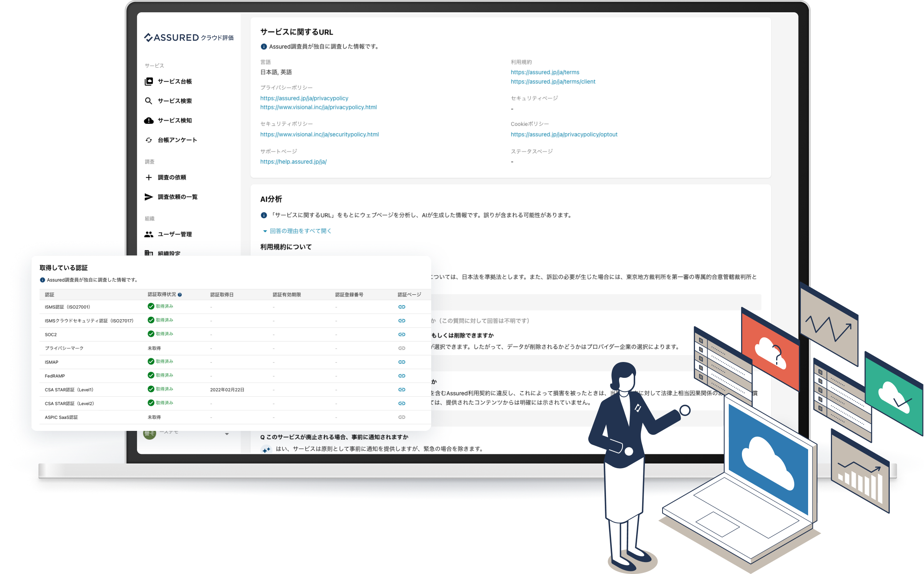The height and width of the screenshot is (574, 924).
Task: Open the SOC2 certification page link icon
Action: point(402,334)
